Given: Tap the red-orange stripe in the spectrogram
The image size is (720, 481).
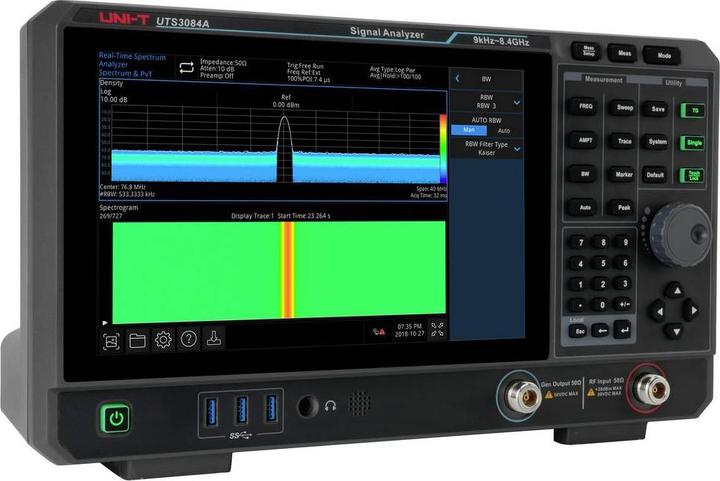Looking at the screenshot, I should click(288, 269).
